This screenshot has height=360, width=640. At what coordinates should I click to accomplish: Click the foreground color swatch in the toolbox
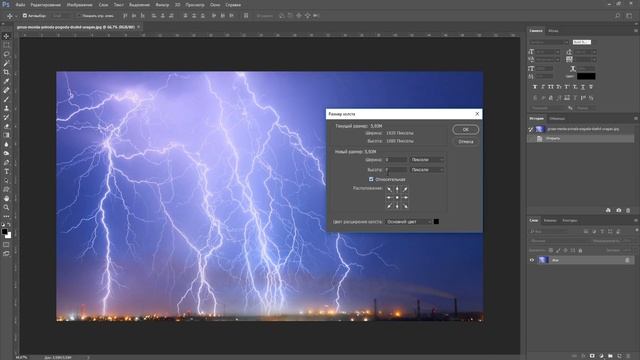tap(4, 231)
